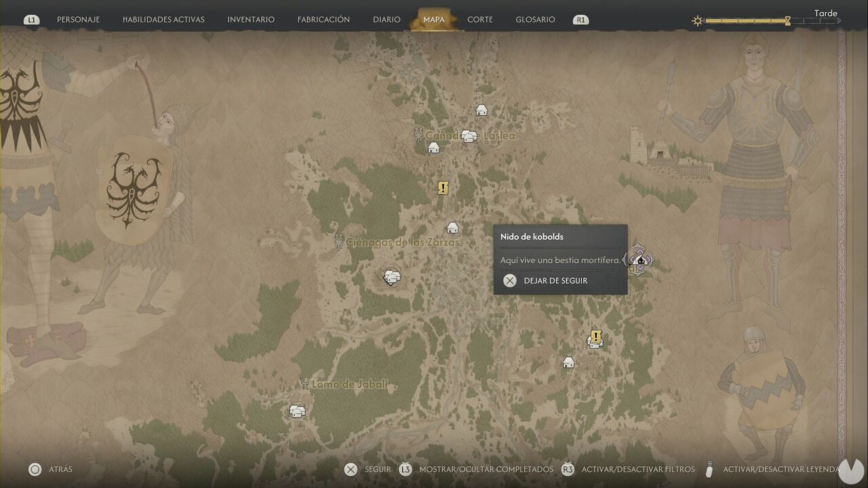Toggle Activar/Desactivar Leyenda
Screen dimensions: 868x488
coord(772,469)
